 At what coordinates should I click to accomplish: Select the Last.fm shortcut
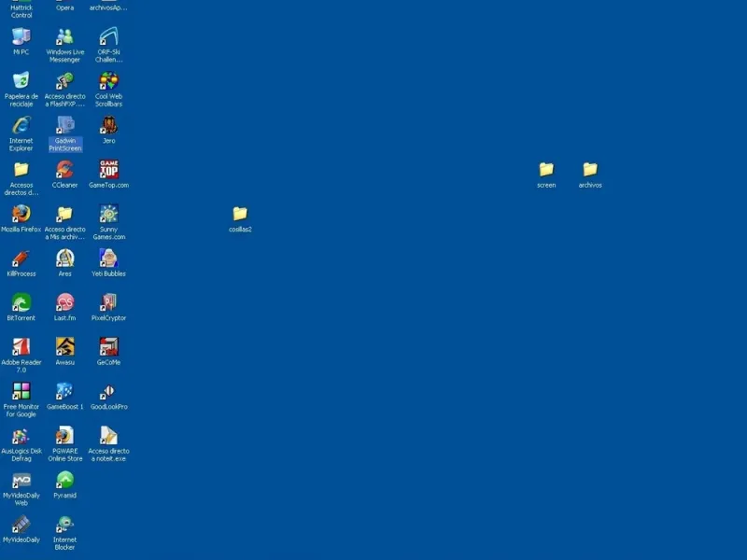64,302
